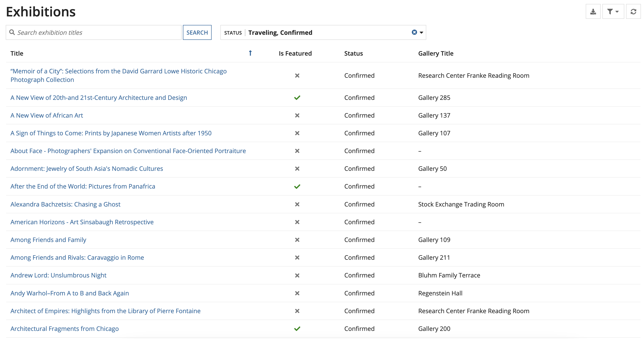Enable featured for Among Friends and Family
This screenshot has width=644, height=339.
pyautogui.click(x=297, y=240)
